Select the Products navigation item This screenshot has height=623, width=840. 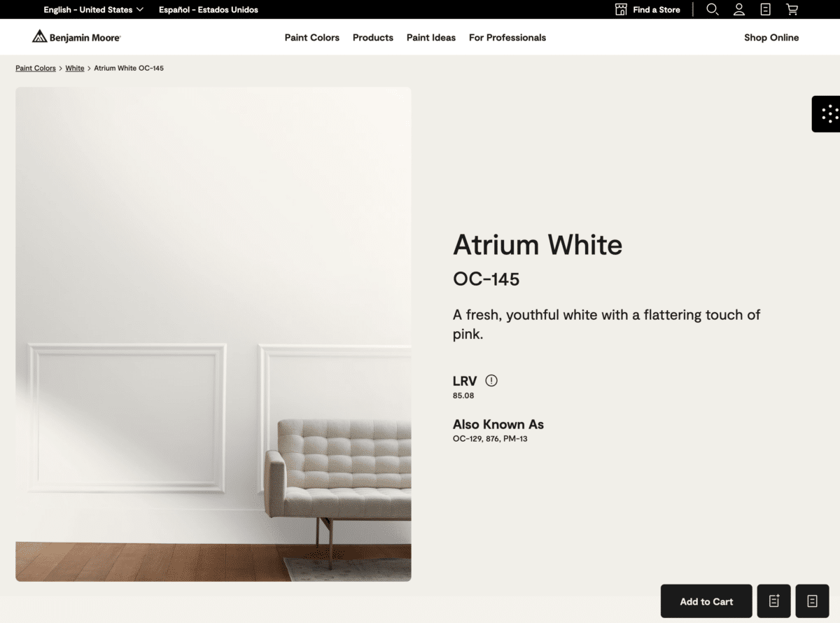(x=372, y=37)
